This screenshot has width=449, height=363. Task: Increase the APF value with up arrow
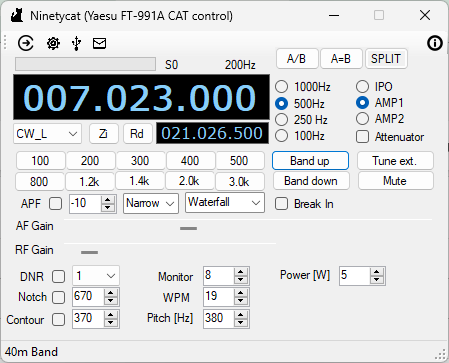pos(108,199)
